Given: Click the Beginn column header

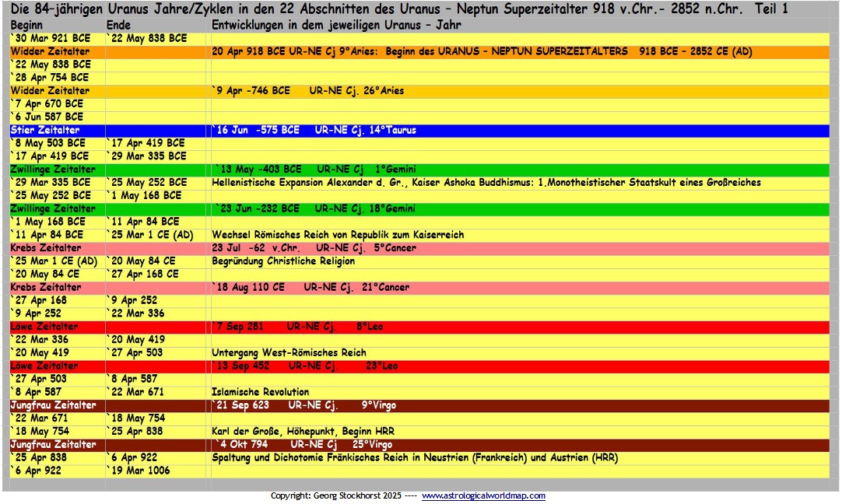Looking at the screenshot, I should click(x=26, y=25).
